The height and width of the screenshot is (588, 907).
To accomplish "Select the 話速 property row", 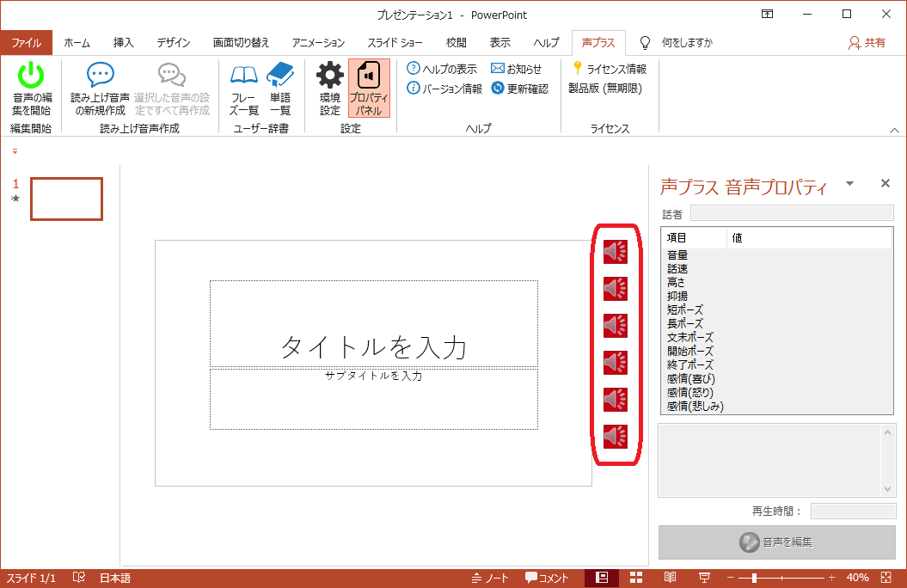I will point(777,269).
